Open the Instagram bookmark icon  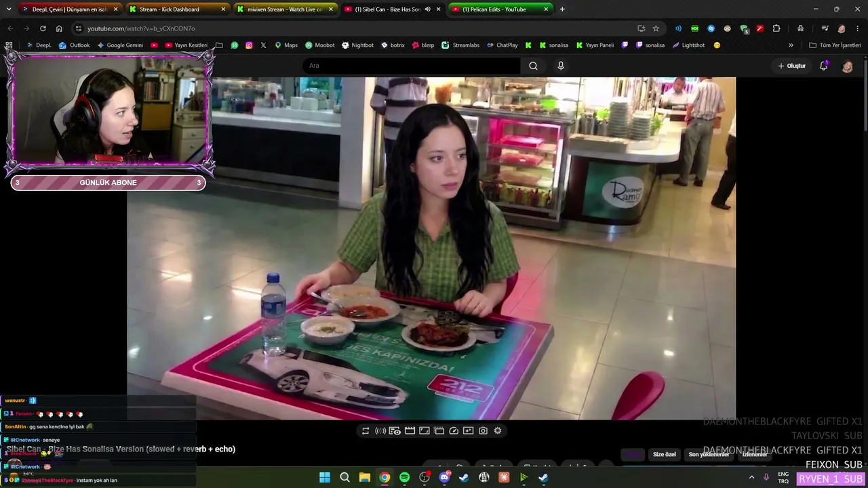point(249,45)
